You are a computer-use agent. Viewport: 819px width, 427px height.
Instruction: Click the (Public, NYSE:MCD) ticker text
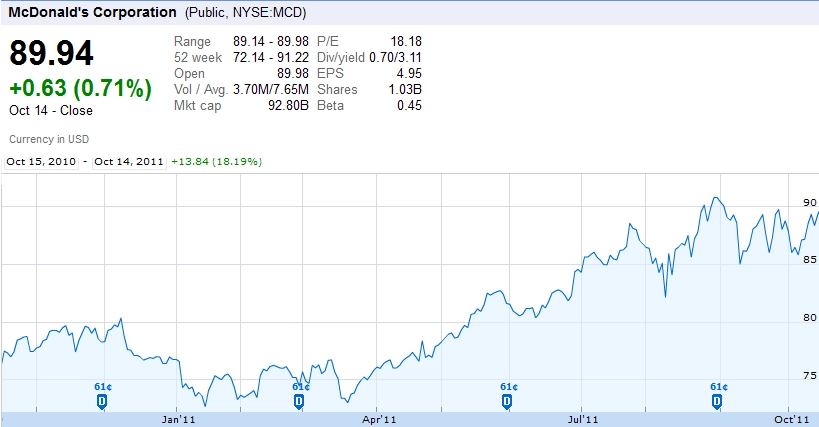(245, 13)
